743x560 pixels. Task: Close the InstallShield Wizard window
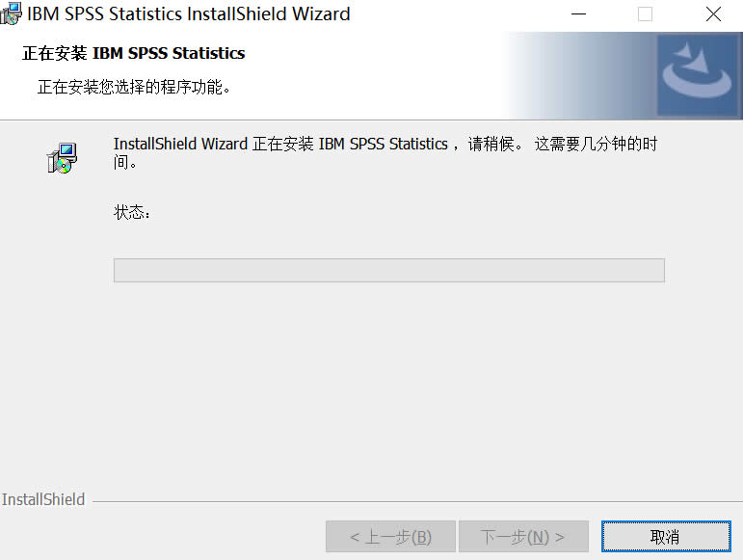coord(713,14)
